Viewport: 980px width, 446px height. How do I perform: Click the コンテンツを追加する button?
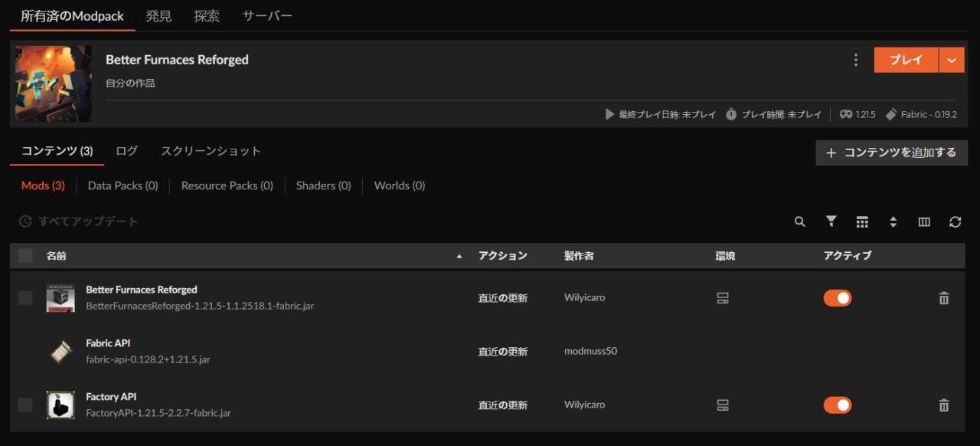click(890, 152)
